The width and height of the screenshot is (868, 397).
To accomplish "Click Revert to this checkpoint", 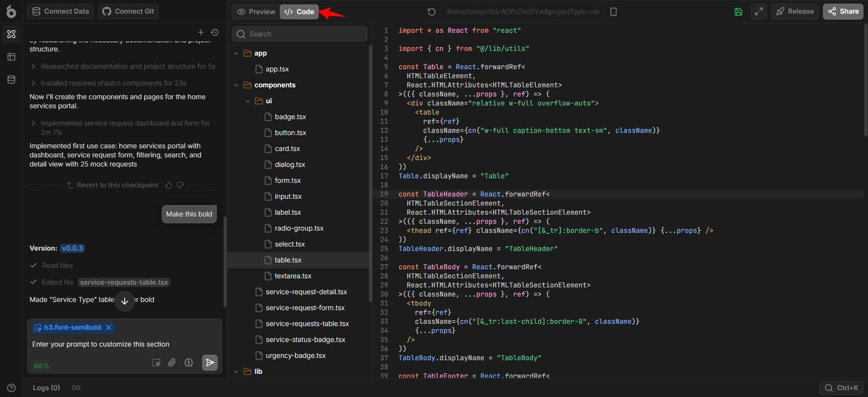I will tap(113, 185).
